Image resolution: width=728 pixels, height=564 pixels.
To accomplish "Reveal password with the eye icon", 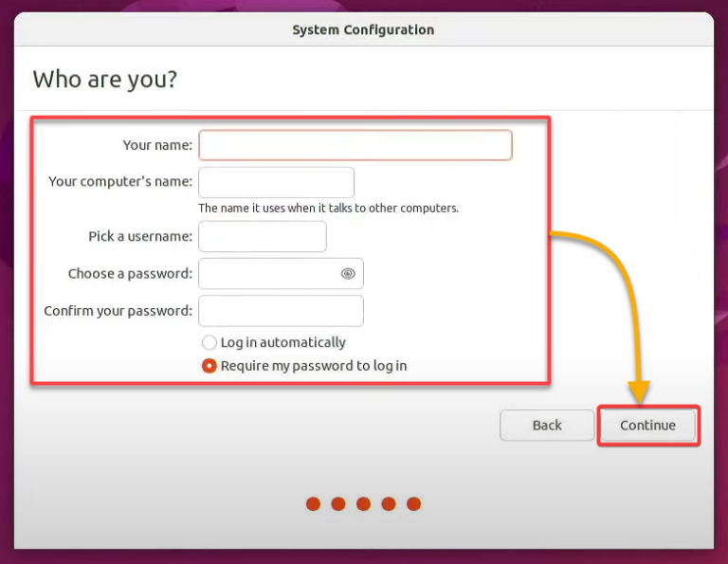I will [348, 274].
